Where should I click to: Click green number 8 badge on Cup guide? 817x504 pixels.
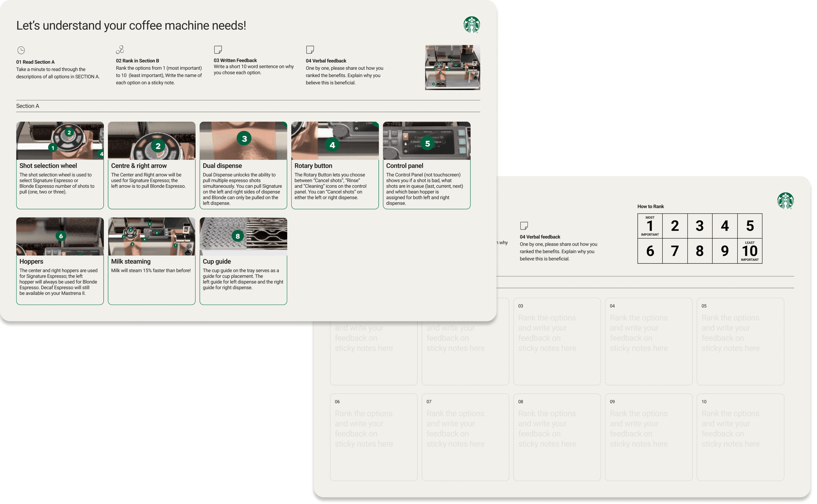[x=237, y=236]
